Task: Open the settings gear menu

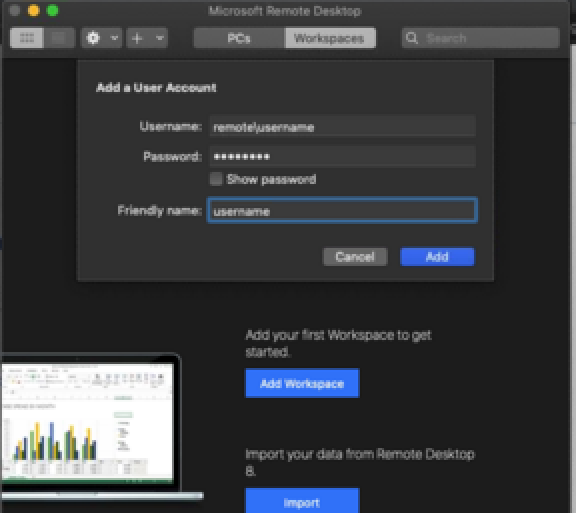Action: 93,38
